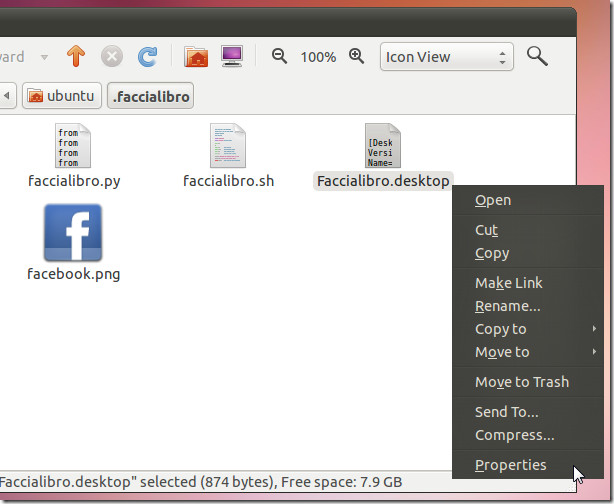Choose Copy in the context menu

[528, 253]
